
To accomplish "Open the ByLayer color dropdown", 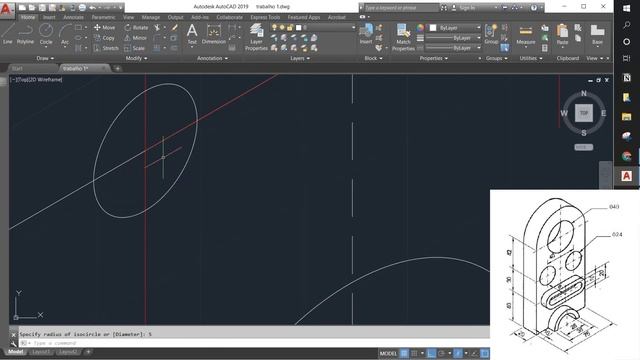I will point(479,27).
